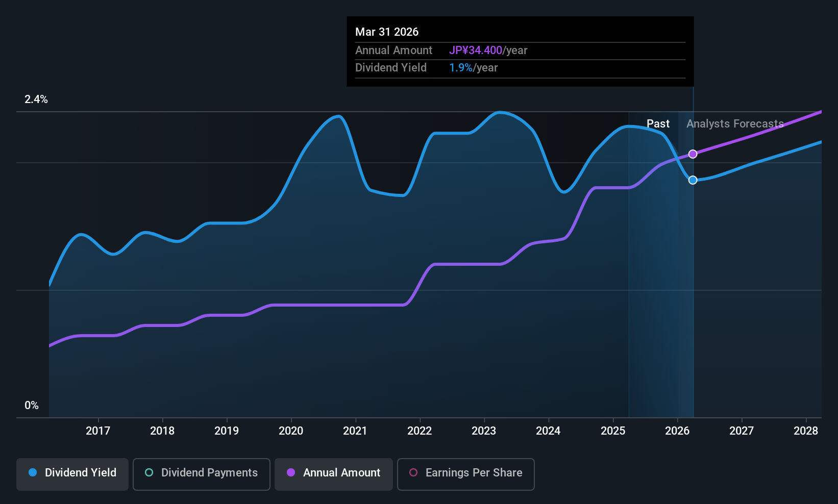838x504 pixels.
Task: Click the 2.4% y-axis label
Action: [x=36, y=99]
